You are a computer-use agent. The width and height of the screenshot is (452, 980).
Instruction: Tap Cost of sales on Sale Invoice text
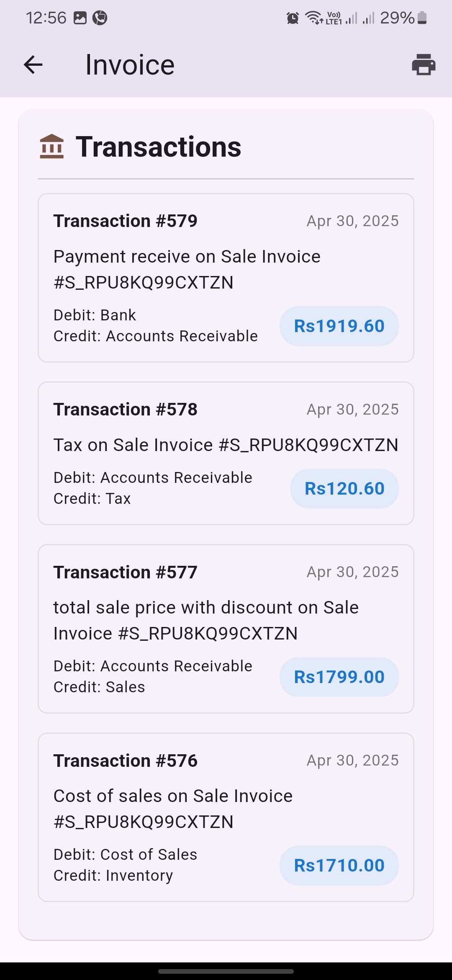[x=173, y=809]
